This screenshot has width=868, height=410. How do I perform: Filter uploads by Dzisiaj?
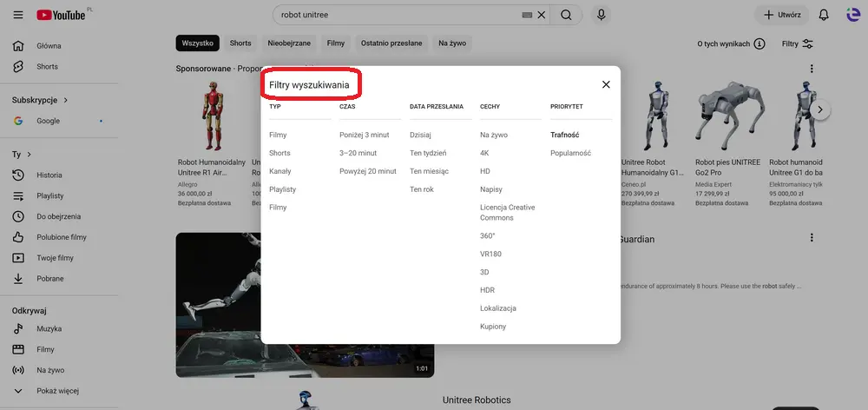420,135
